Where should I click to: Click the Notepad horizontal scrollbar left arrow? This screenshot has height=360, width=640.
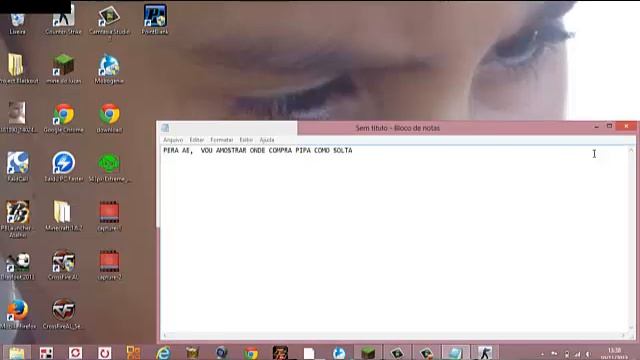tap(164, 336)
